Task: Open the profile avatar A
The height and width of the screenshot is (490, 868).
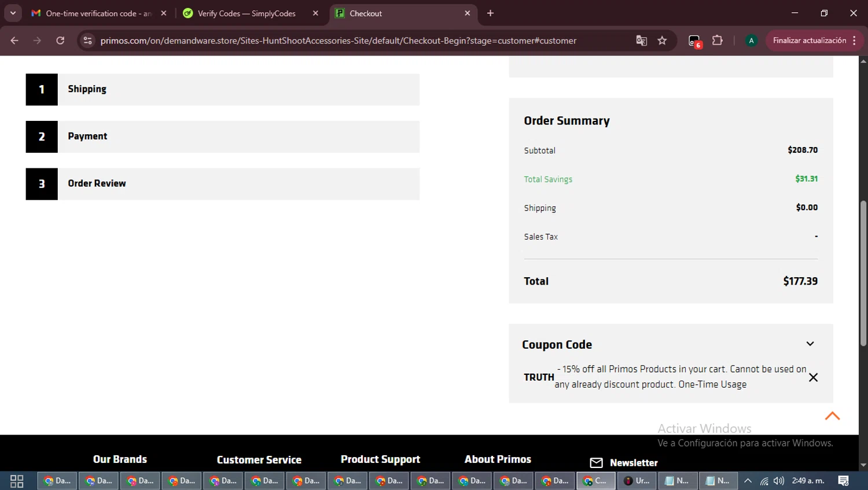Action: click(751, 40)
